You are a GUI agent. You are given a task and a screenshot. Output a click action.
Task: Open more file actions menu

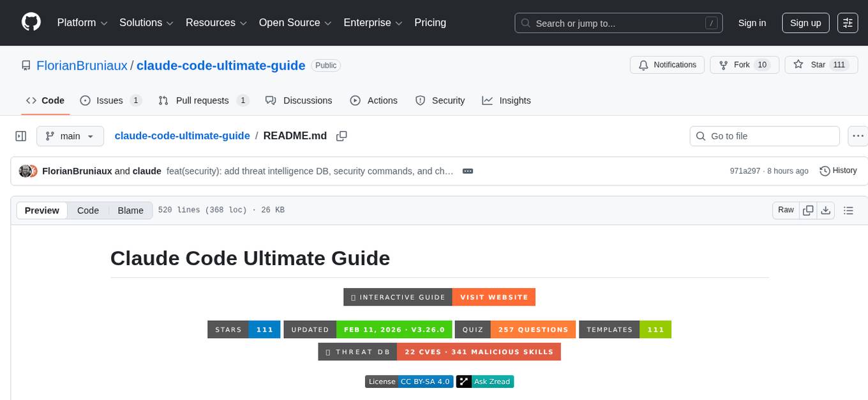click(x=858, y=136)
